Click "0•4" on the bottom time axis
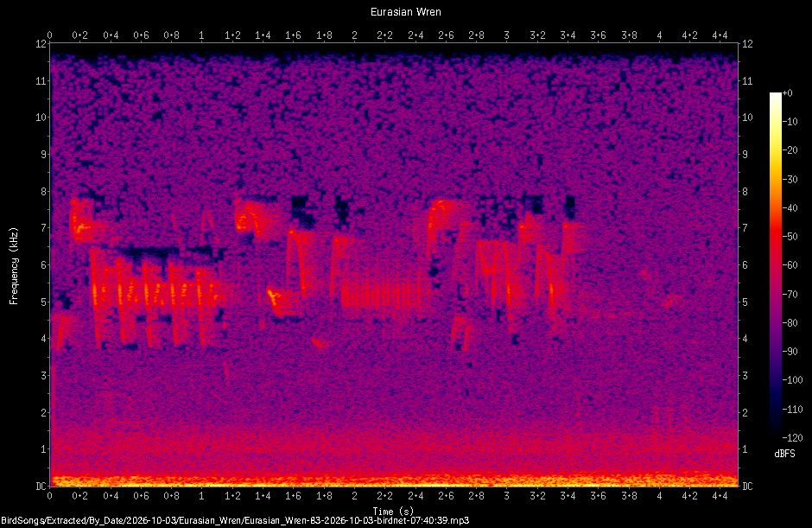This screenshot has height=528, width=812. [111, 496]
